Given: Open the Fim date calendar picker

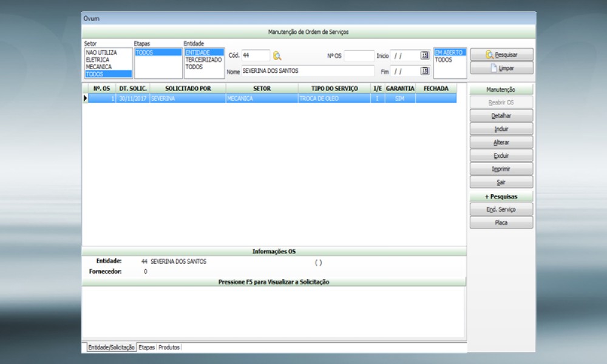Looking at the screenshot, I should click(x=425, y=71).
